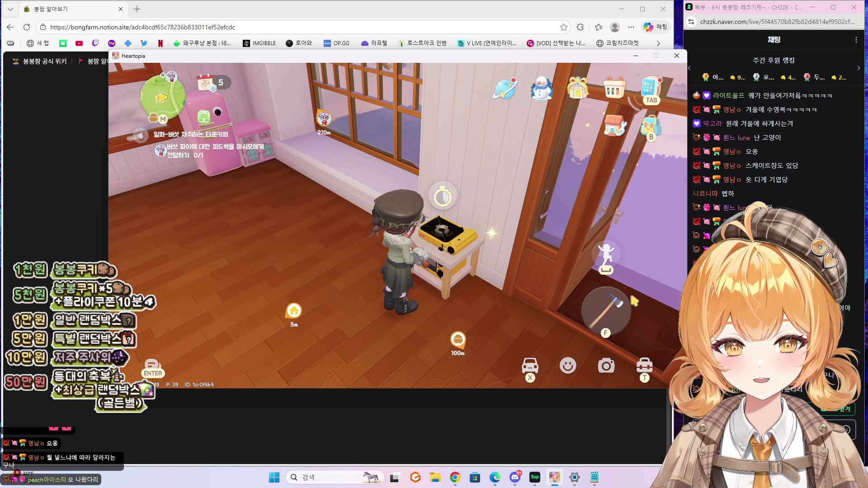Open the backpack inventory marked B
Screen dimensions: 868x488
650,125
